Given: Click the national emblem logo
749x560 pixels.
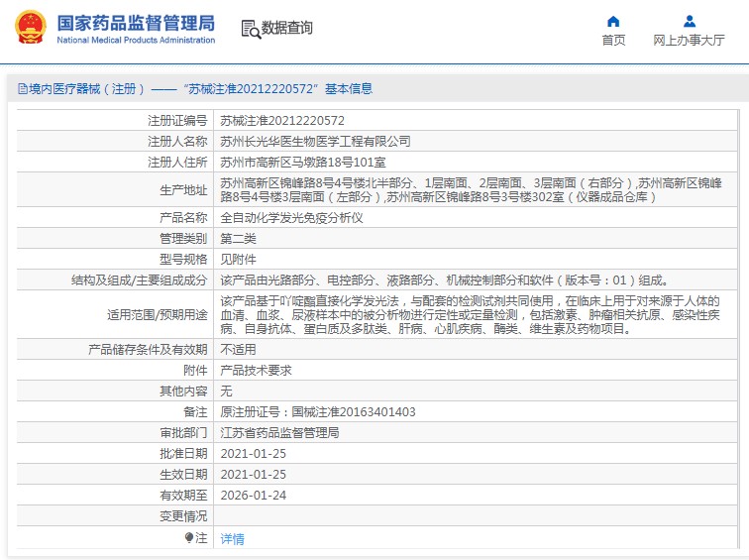Looking at the screenshot, I should coord(31,27).
